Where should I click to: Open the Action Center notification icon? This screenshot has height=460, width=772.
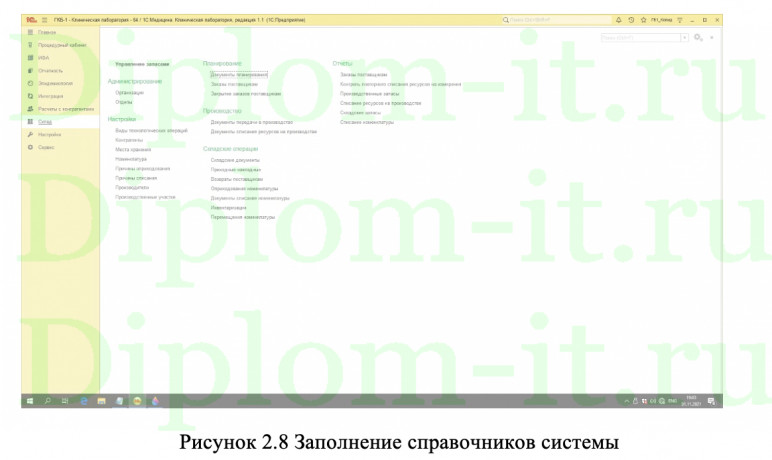coord(711,401)
